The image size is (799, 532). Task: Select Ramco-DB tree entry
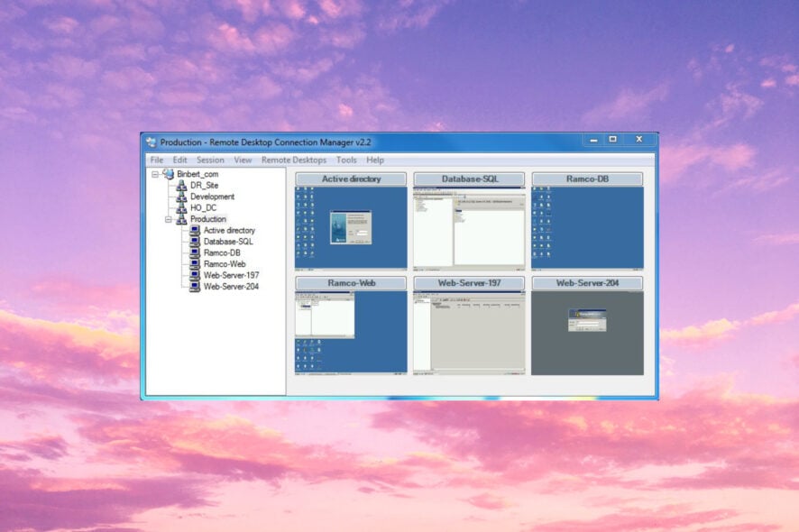pyautogui.click(x=222, y=252)
